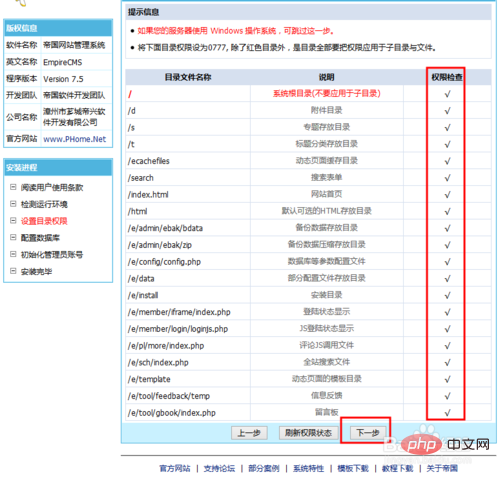Image resolution: width=500 pixels, height=477 pixels.
Task: Click the 说明 column header
Action: 326,77
